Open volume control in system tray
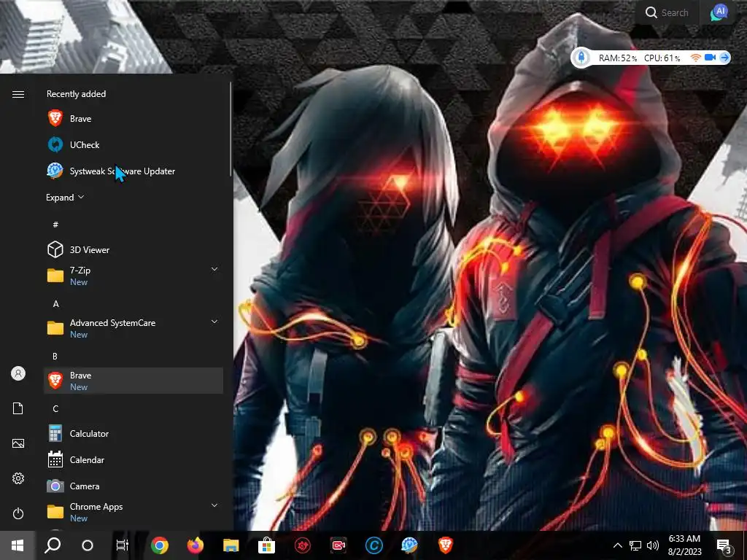Screen dimensions: 747x560 pyautogui.click(x=653, y=545)
